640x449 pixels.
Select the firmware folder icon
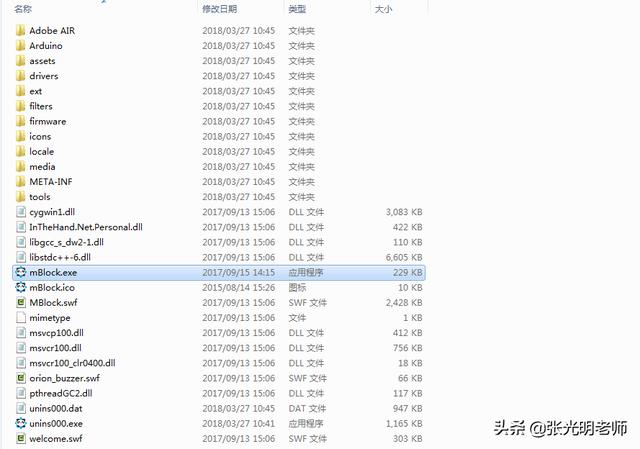pyautogui.click(x=20, y=121)
